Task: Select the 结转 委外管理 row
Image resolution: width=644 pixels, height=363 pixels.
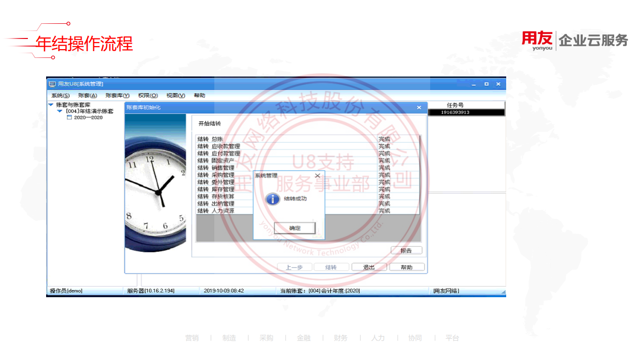Action: (x=308, y=182)
